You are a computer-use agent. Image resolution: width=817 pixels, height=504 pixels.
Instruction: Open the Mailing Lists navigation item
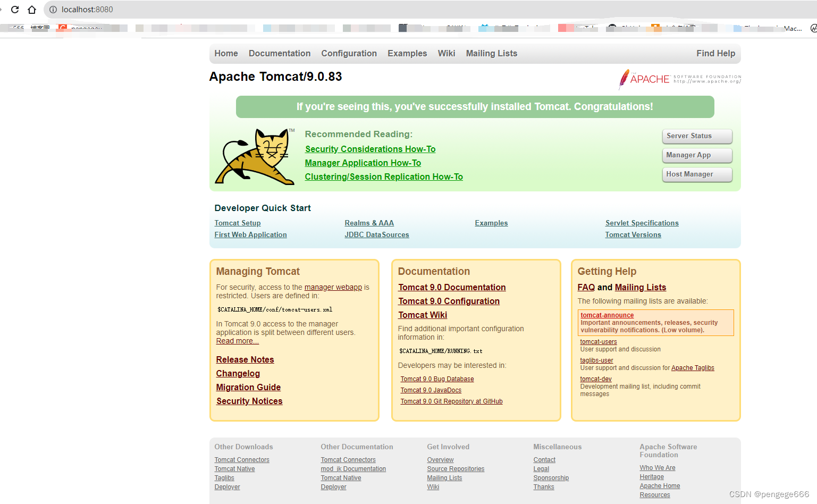(492, 53)
